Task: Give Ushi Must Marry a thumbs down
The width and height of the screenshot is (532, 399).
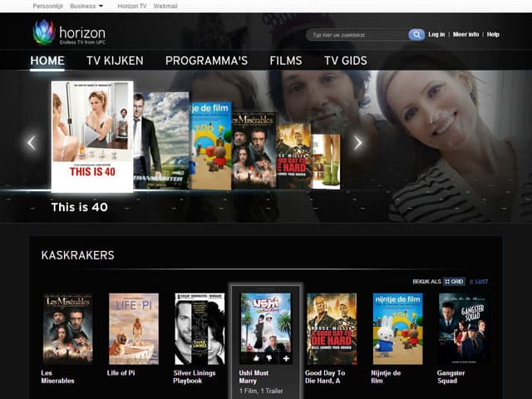Action: tap(269, 358)
